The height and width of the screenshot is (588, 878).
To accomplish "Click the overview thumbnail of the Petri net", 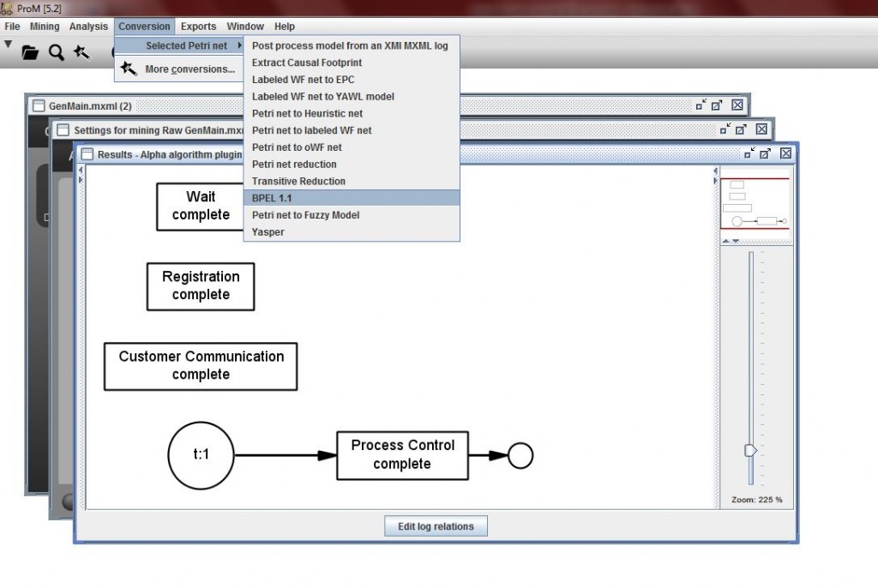I will tap(755, 203).
